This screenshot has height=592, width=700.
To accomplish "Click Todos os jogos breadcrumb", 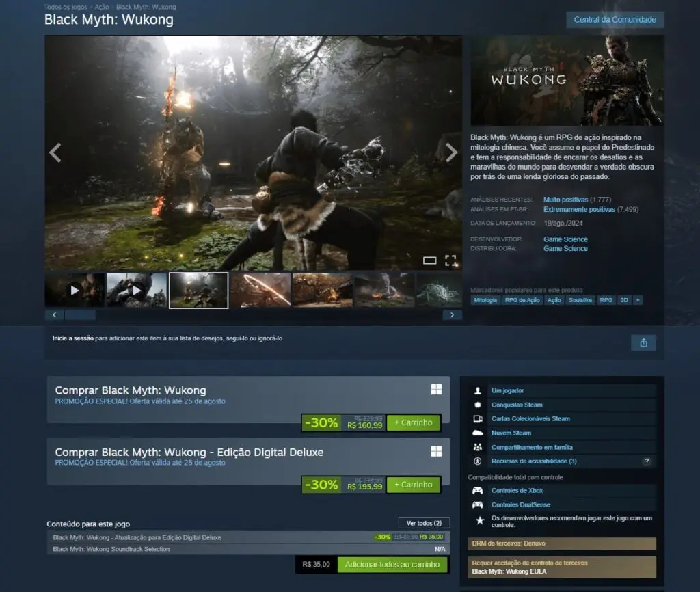I will 66,7.
